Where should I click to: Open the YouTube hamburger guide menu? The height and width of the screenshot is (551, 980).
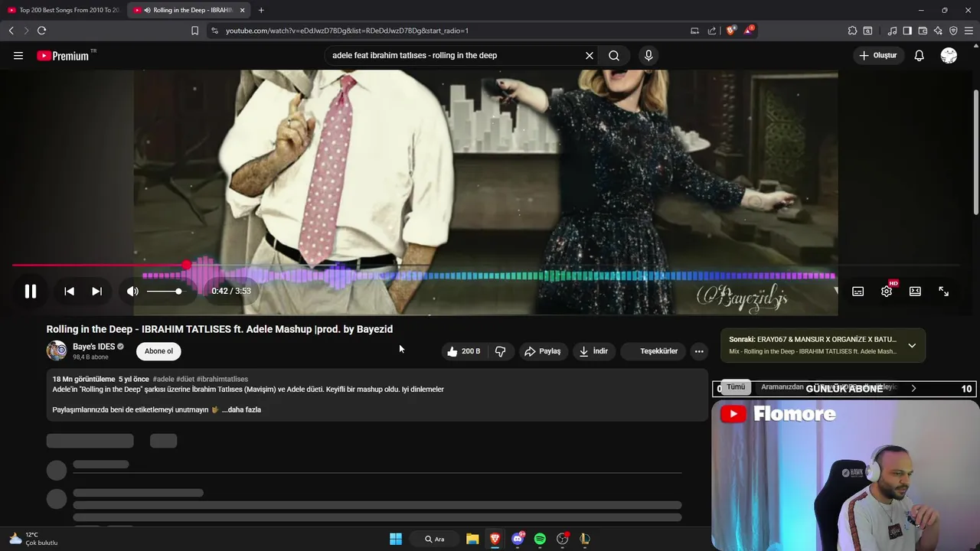pyautogui.click(x=18, y=55)
